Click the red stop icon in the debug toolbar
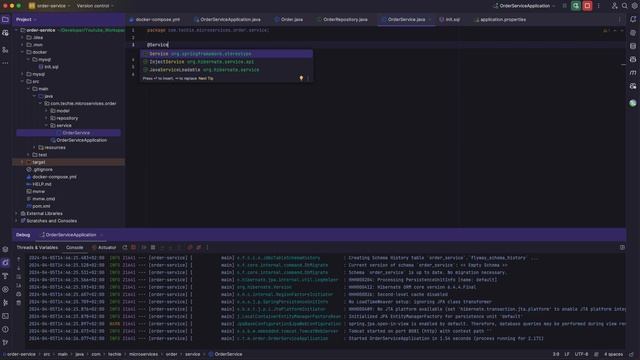 pyautogui.click(x=133, y=247)
